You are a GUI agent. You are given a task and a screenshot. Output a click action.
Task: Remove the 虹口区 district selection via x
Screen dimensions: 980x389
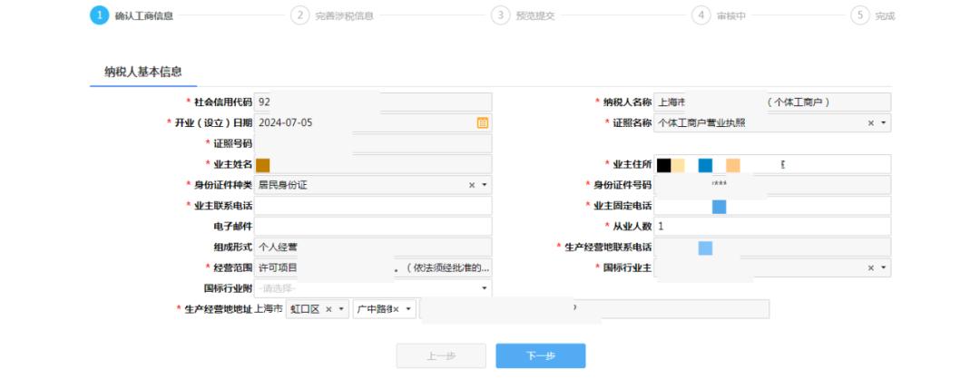click(x=328, y=309)
